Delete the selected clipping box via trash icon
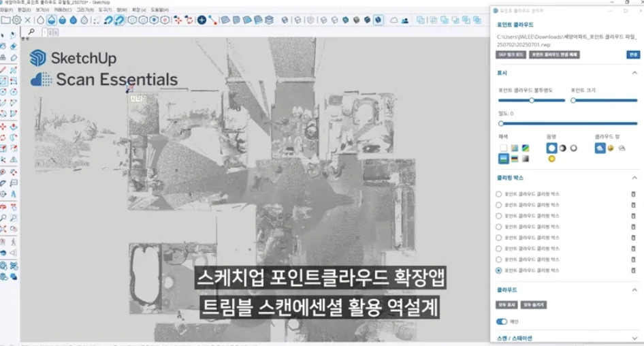The width and height of the screenshot is (644, 346). [633, 270]
